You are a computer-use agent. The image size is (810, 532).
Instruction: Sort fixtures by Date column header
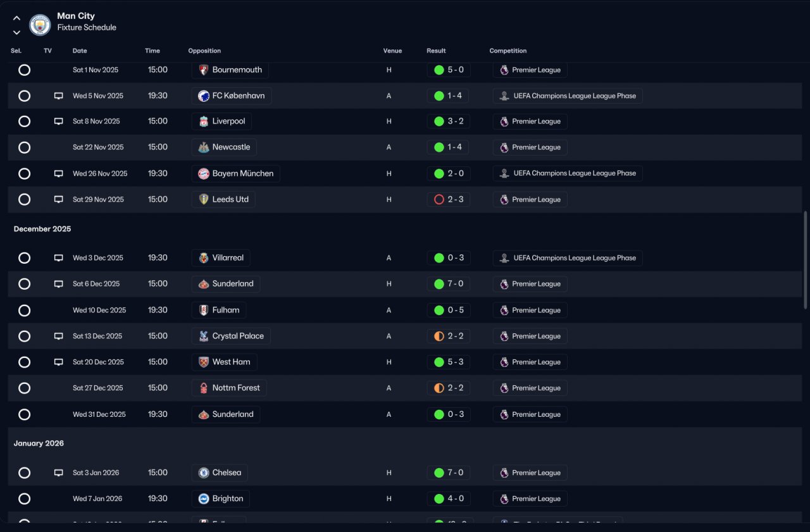(x=80, y=51)
